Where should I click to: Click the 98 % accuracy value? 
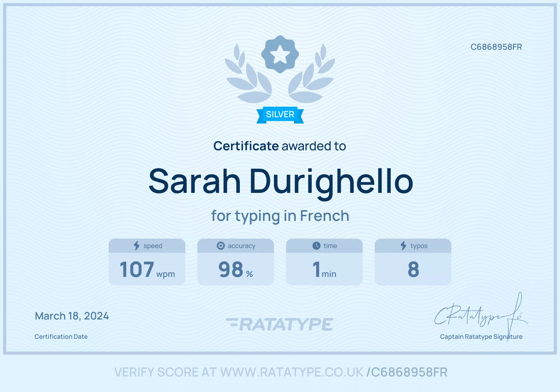pos(236,269)
